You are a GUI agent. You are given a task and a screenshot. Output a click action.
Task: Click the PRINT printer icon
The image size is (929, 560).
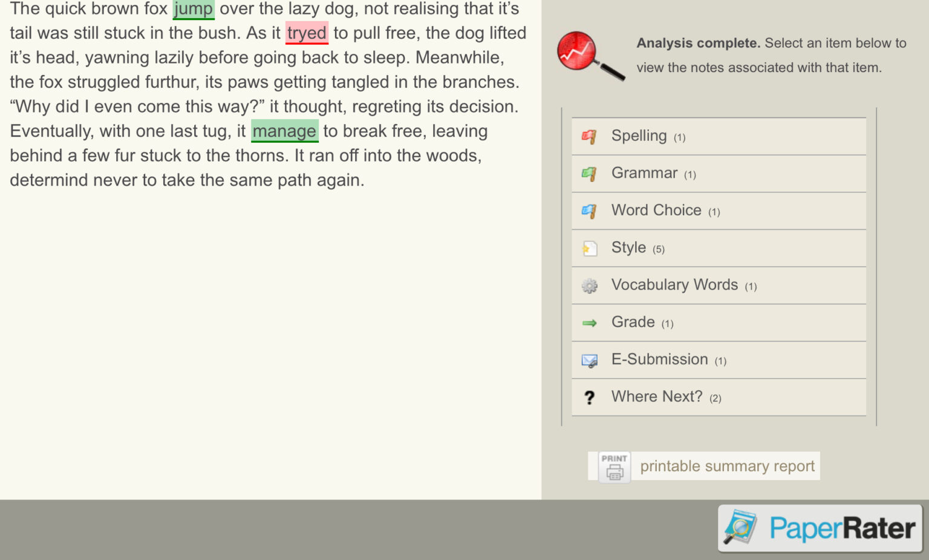pos(614,467)
